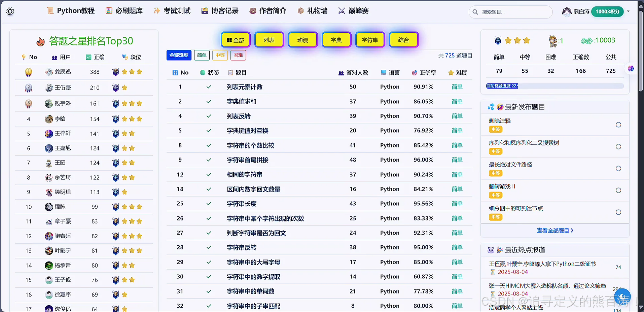
Task: Click the wolf badge icon in the stats panel
Action: click(498, 41)
